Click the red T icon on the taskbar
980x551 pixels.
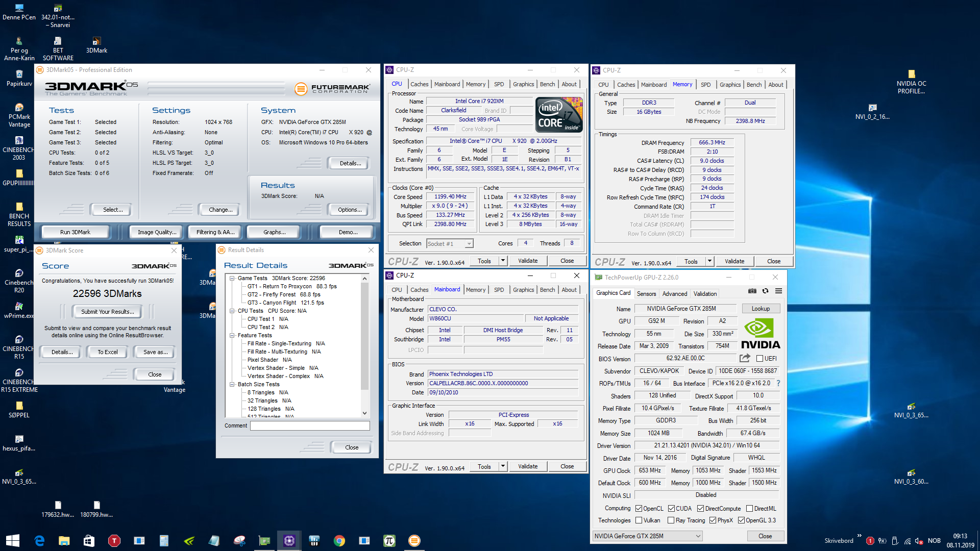(x=114, y=540)
